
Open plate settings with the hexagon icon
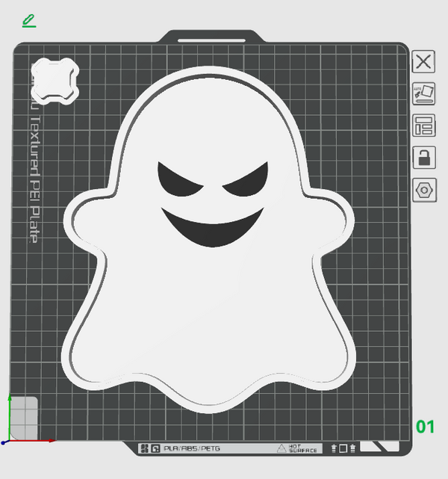click(425, 191)
